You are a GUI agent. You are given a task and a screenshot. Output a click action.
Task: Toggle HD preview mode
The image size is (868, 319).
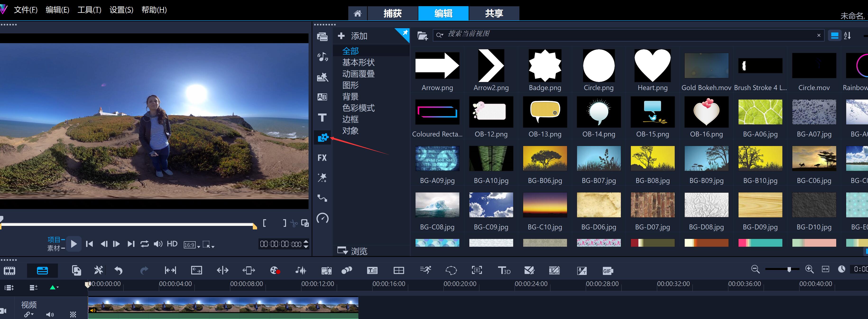172,244
